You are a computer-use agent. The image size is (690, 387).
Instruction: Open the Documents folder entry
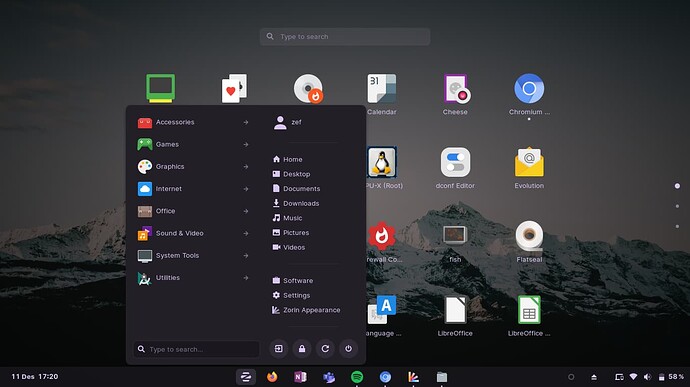[296, 188]
